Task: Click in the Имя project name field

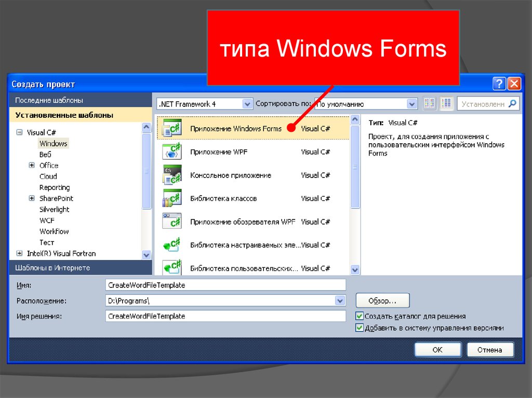Action: [x=225, y=285]
